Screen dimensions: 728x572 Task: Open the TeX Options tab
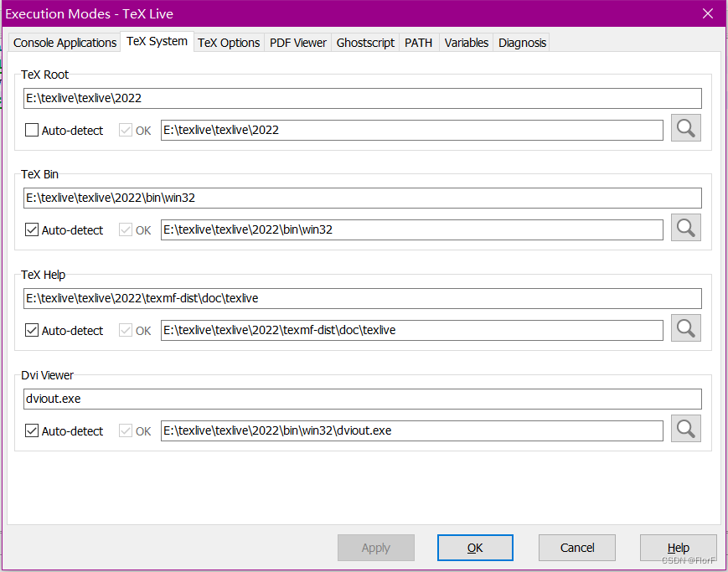tap(229, 43)
